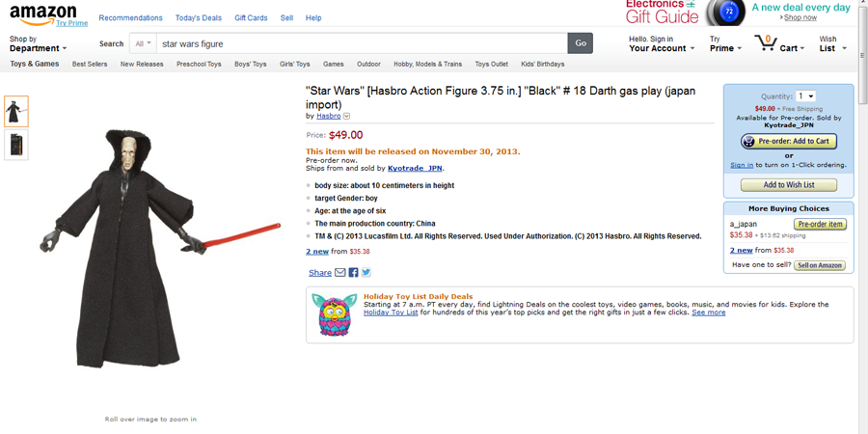Viewport: 868px width, 434px height.
Task: Click the Nest thermostat ad image
Action: coord(725,13)
